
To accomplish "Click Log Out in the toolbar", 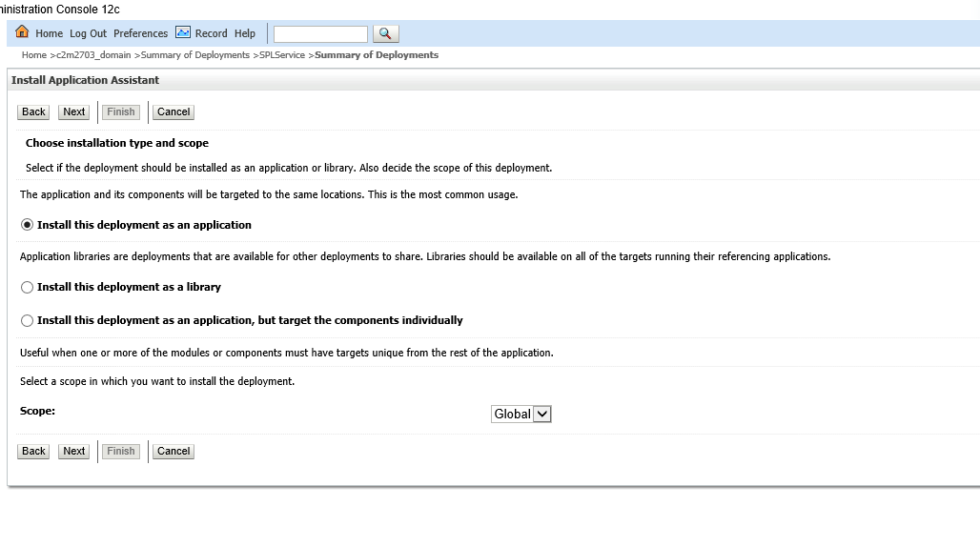I will (88, 33).
